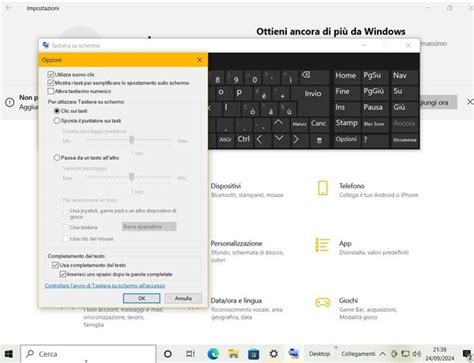This screenshot has width=474, height=363.
Task: Show hidden tray icons chevron
Action: pos(383,354)
